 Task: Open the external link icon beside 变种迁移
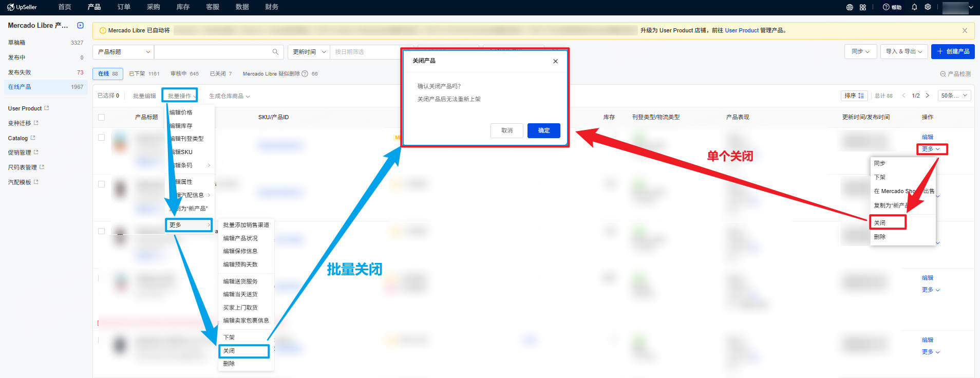[x=36, y=123]
